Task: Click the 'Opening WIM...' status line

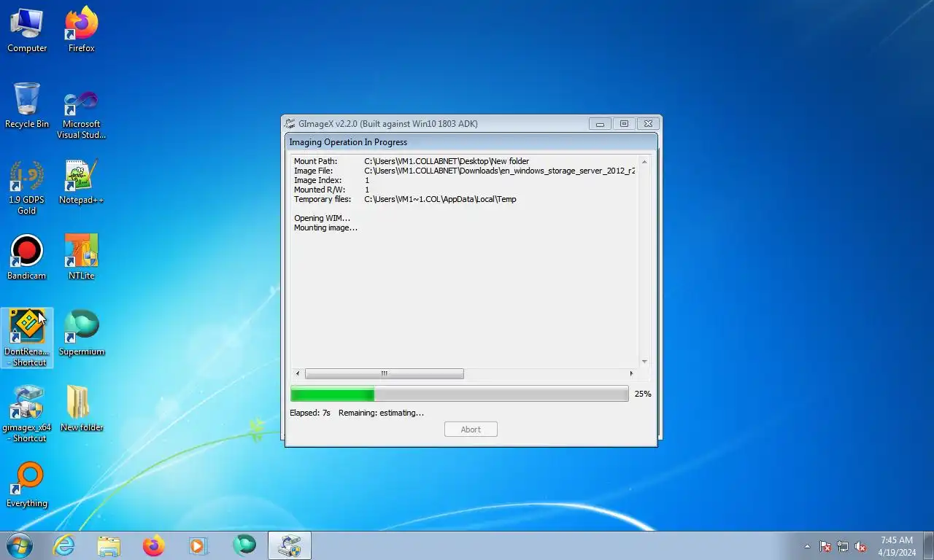Action: (322, 218)
